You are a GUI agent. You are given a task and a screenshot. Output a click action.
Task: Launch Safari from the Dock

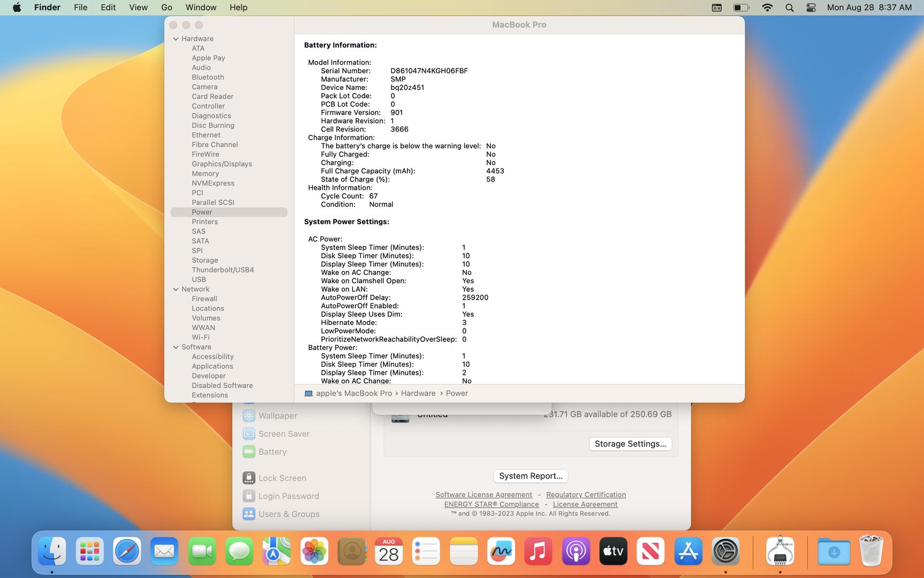(127, 551)
